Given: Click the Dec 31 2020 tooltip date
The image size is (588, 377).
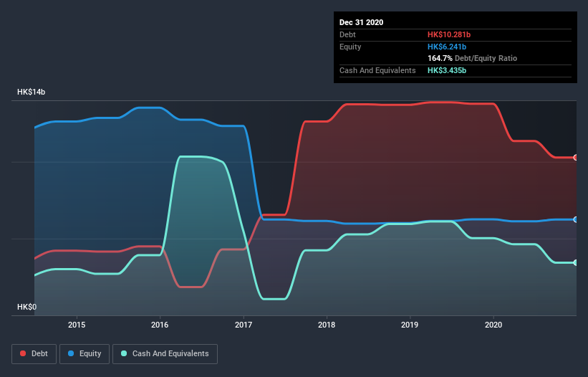Looking at the screenshot, I should pos(361,22).
